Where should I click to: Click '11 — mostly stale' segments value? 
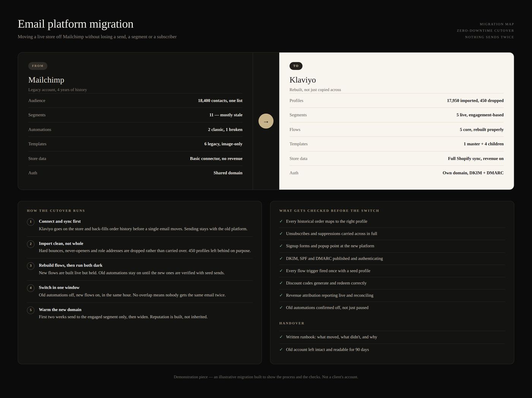pyautogui.click(x=226, y=115)
